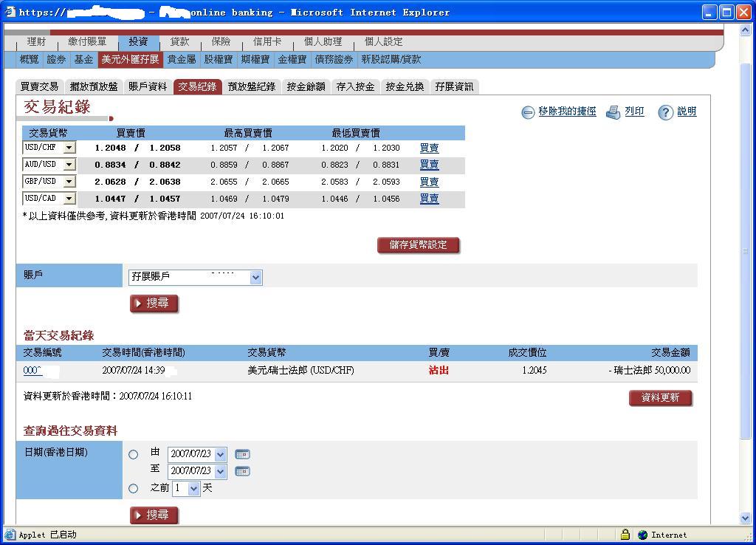Click the scrollbar down arrow on the right
756x545 pixels.
(746, 519)
